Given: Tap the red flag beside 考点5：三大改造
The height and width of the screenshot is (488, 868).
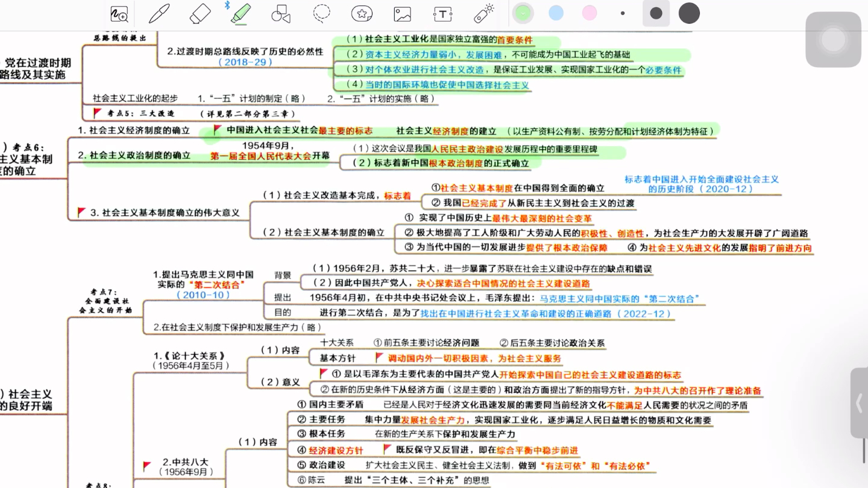Looking at the screenshot, I should (x=98, y=113).
